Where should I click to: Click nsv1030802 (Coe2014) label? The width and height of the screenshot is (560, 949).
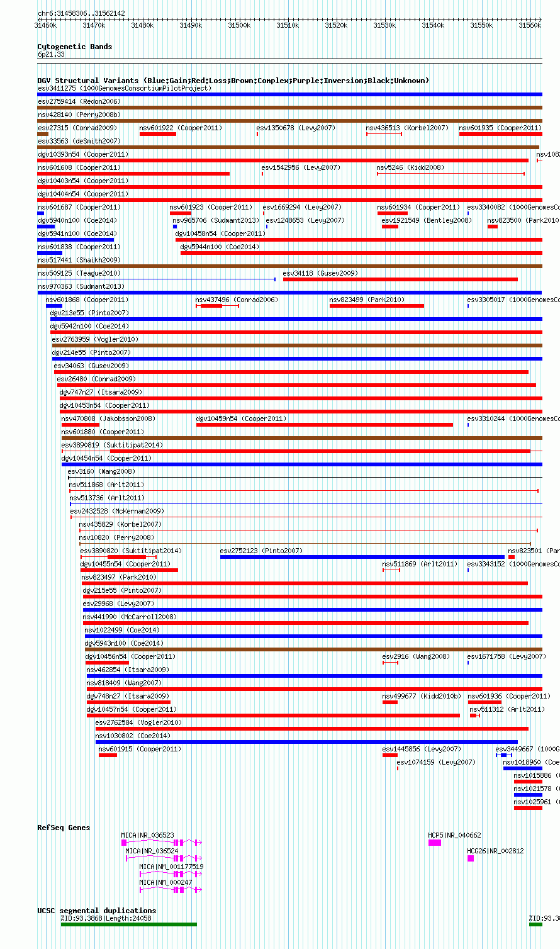[133, 736]
